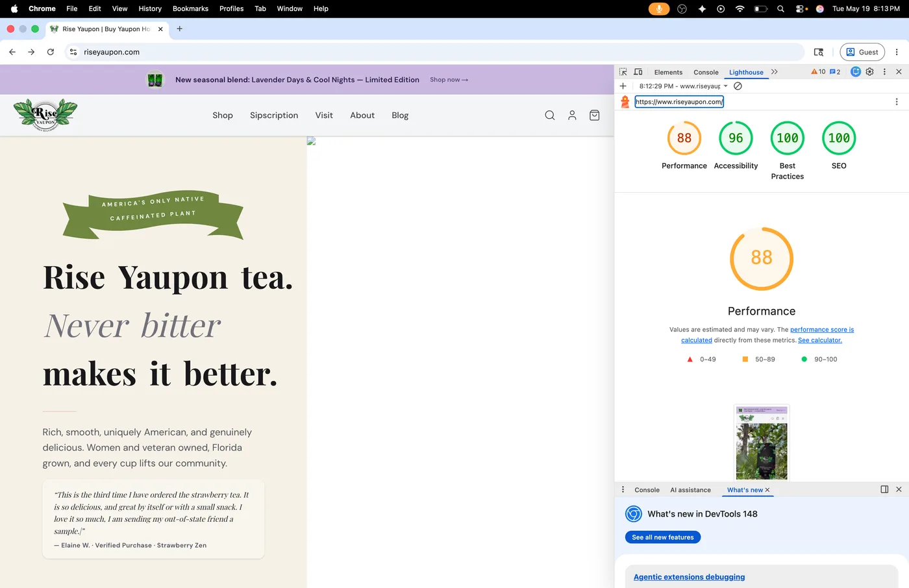Open Agentic extensions debugging link

coord(689,577)
